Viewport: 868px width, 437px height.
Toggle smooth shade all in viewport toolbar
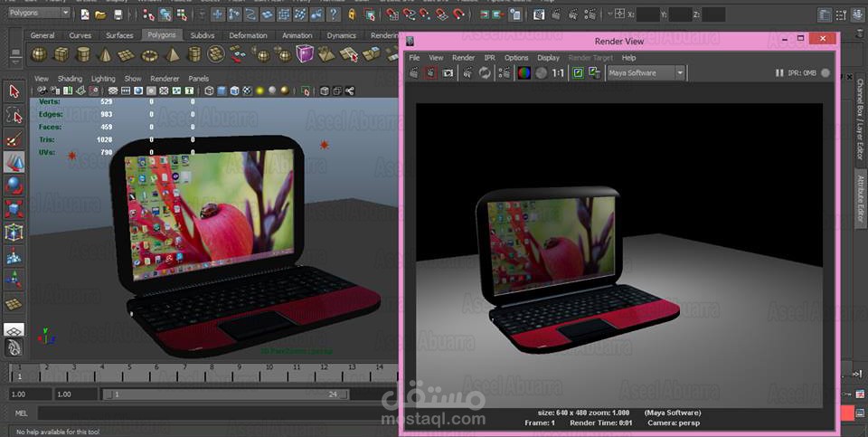click(x=222, y=90)
